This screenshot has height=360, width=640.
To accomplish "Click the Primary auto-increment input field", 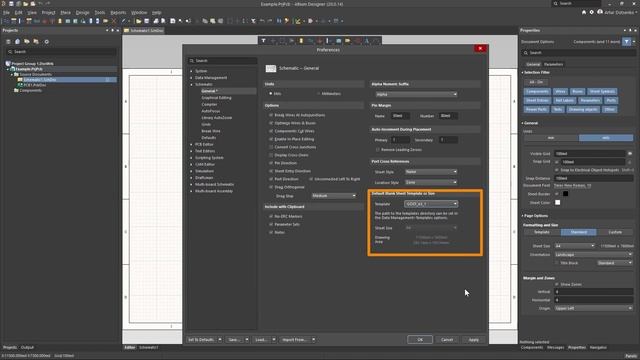I will [400, 140].
